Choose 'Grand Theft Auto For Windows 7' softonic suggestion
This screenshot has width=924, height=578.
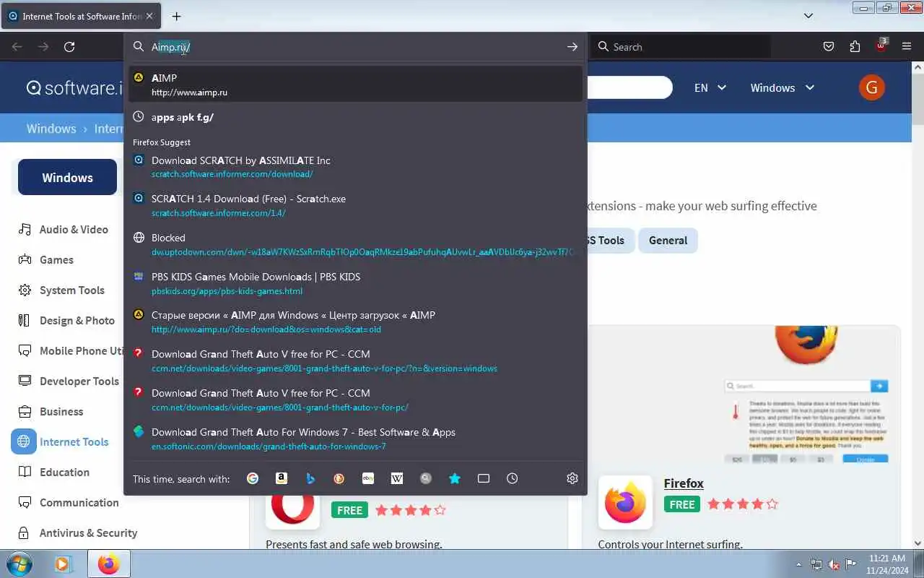[x=355, y=439]
